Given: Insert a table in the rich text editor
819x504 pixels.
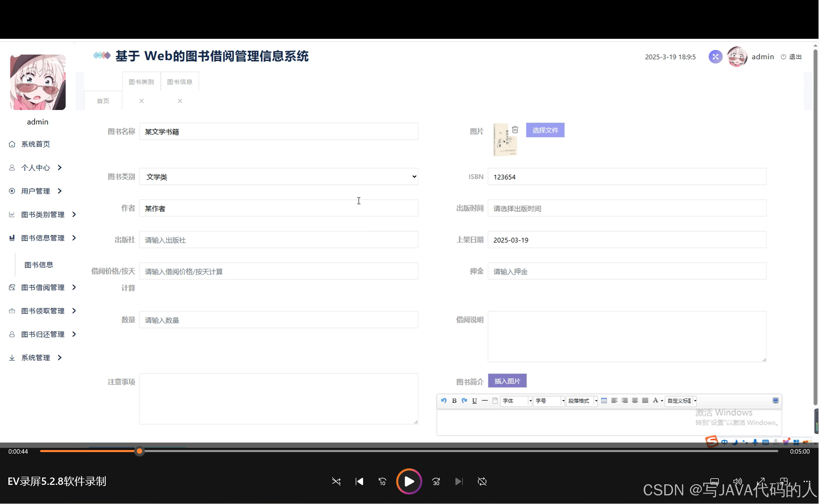Looking at the screenshot, I should [604, 400].
